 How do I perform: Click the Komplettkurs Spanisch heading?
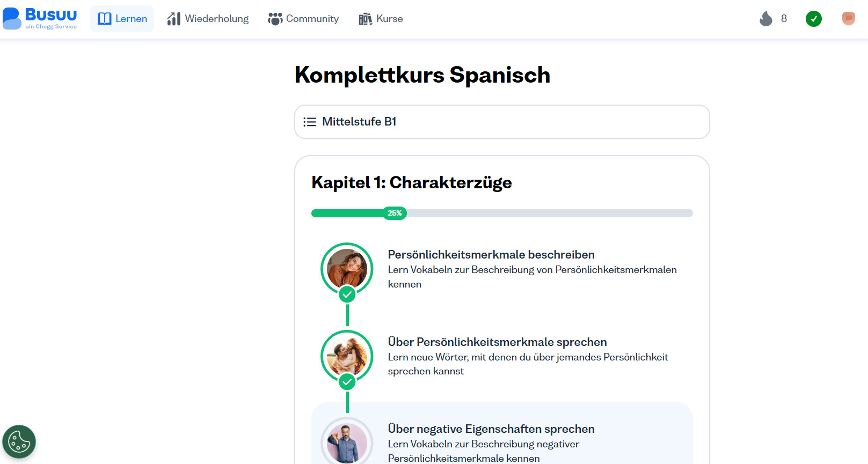coord(422,75)
